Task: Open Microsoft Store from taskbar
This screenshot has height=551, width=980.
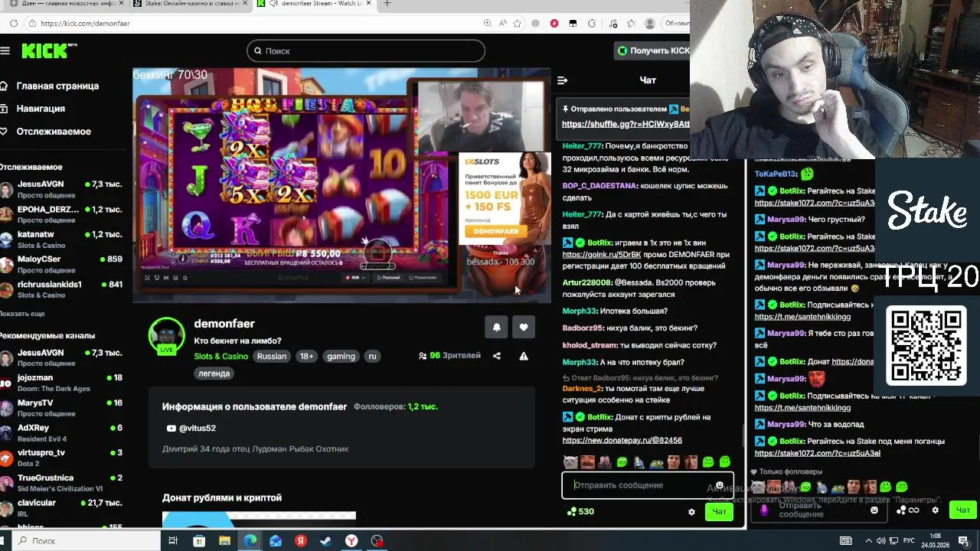Action: click(199, 541)
